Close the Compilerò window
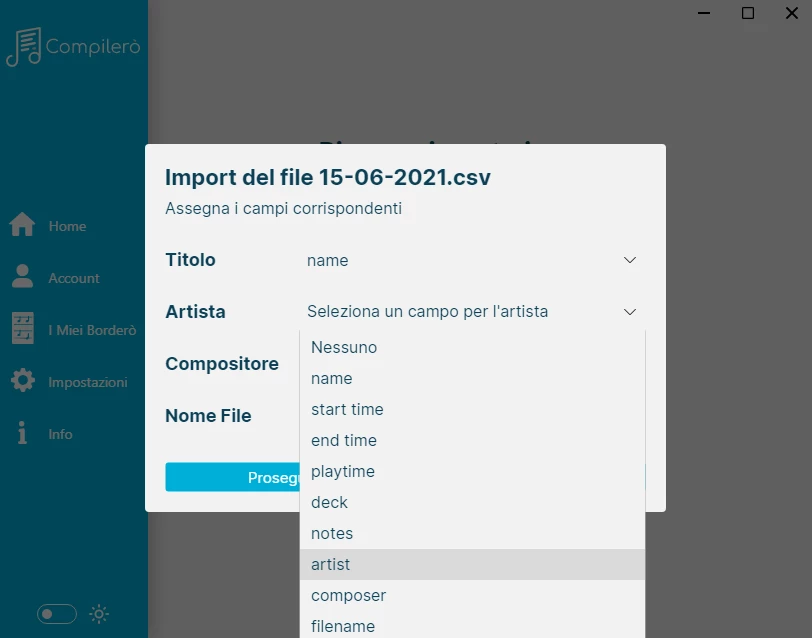The height and width of the screenshot is (638, 812). 792,13
